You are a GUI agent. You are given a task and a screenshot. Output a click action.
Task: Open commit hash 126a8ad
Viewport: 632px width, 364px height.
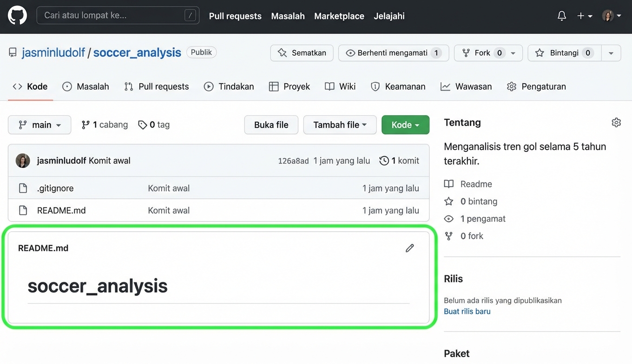coord(293,161)
